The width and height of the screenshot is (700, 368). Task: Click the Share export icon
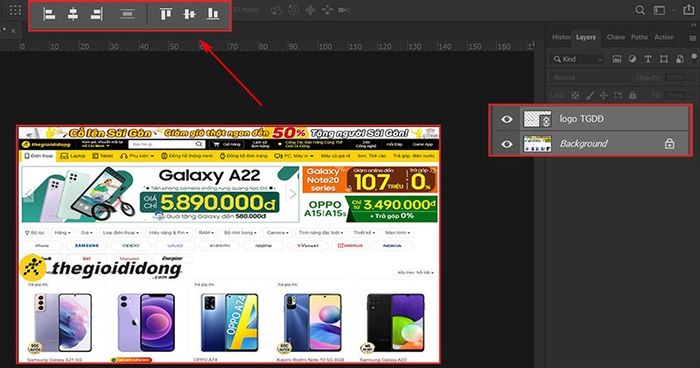(x=689, y=9)
